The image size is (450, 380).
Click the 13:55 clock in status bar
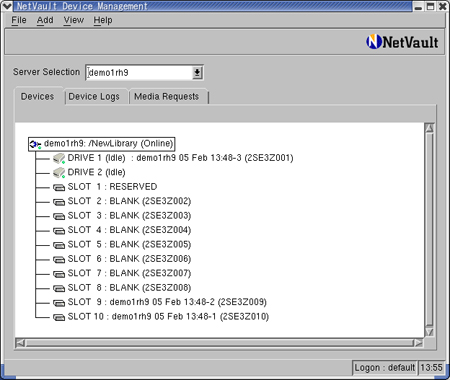click(x=431, y=368)
